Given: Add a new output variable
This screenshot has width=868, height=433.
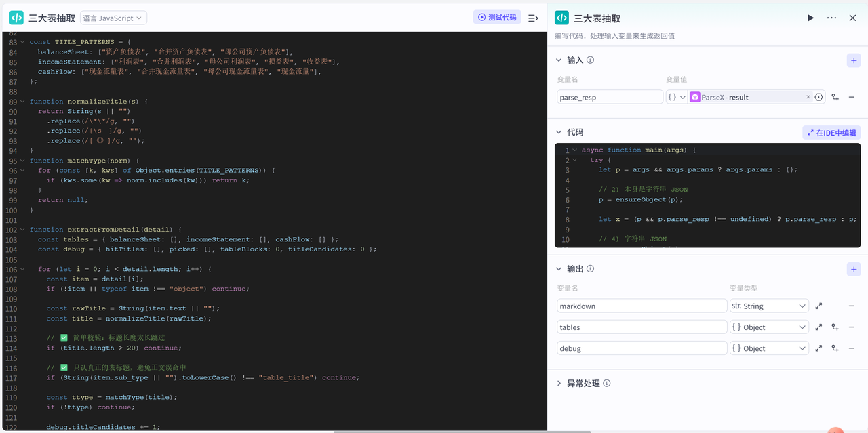Looking at the screenshot, I should pyautogui.click(x=853, y=269).
